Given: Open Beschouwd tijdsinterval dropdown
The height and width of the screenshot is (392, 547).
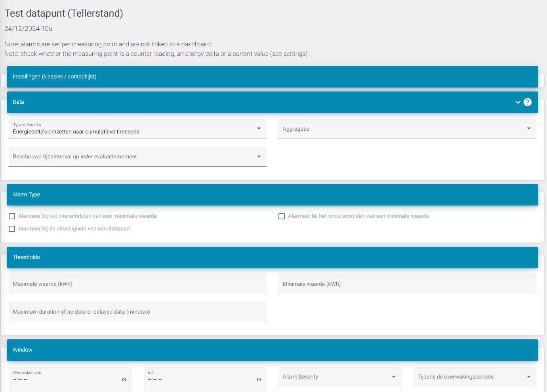Looking at the screenshot, I should click(x=137, y=157).
